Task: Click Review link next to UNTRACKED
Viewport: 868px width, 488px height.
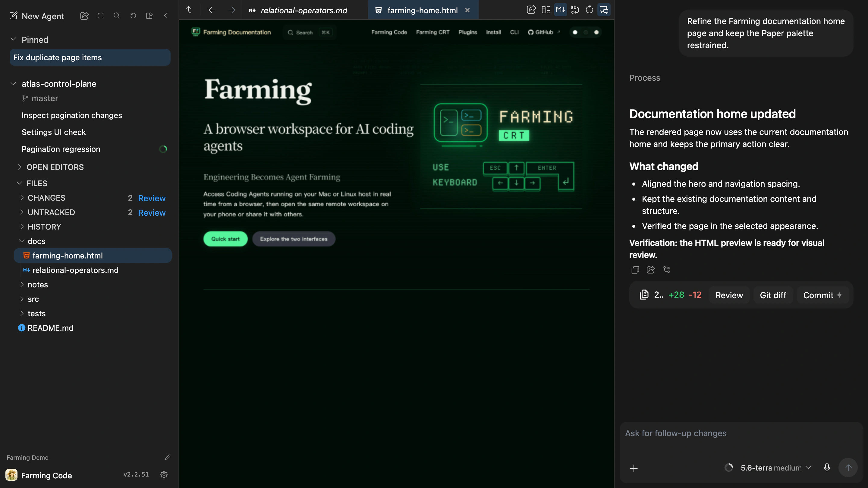Action: 152,212
